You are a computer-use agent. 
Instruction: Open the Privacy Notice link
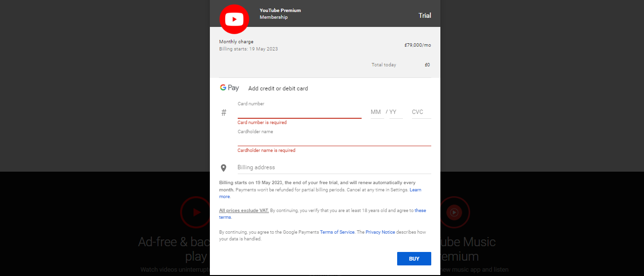pyautogui.click(x=380, y=232)
